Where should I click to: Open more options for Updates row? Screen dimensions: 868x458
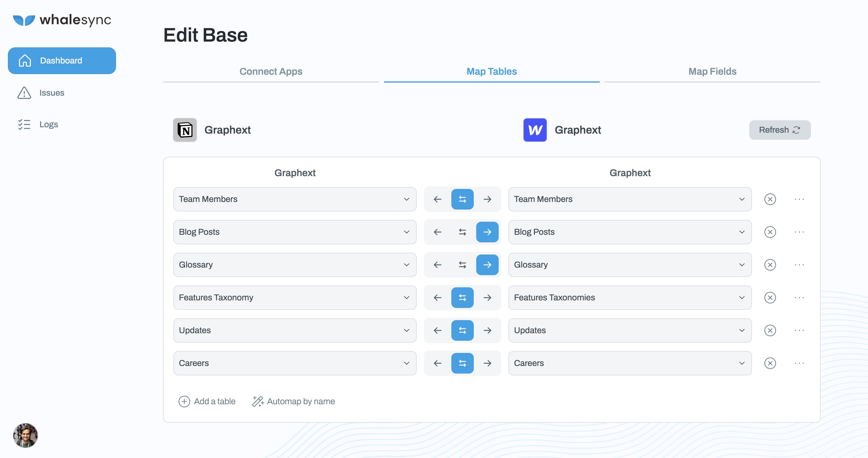tap(799, 331)
